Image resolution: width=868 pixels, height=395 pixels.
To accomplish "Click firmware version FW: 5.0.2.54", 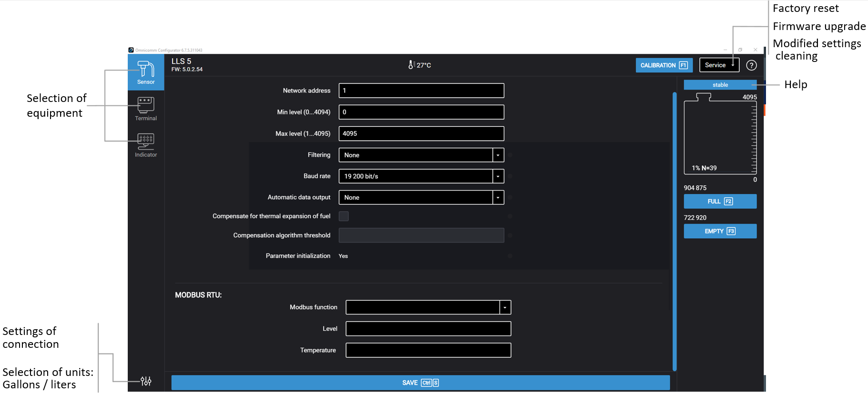I will point(187,70).
